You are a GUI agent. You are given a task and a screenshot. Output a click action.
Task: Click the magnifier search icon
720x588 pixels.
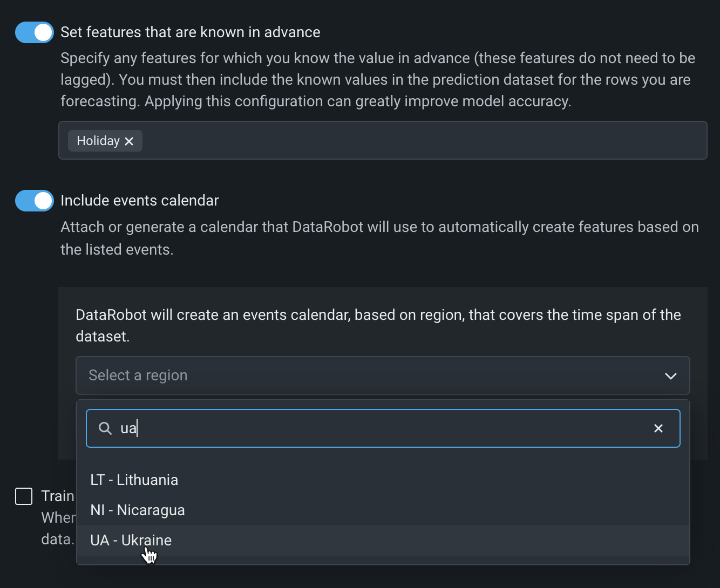[105, 428]
